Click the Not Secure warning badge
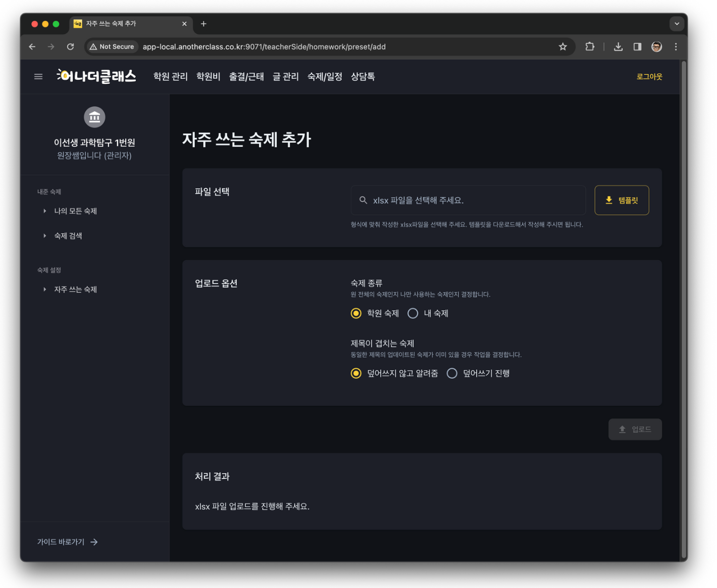This screenshot has width=717, height=588. pos(112,46)
